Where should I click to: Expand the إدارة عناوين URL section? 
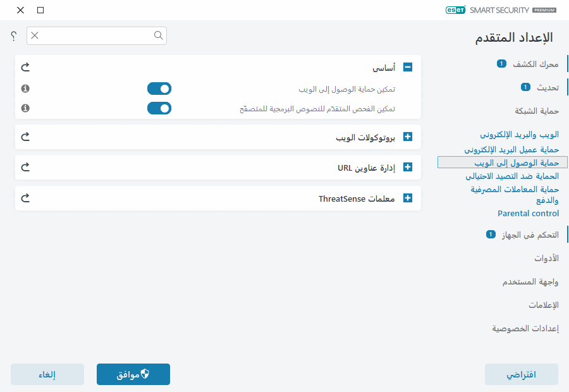407,167
